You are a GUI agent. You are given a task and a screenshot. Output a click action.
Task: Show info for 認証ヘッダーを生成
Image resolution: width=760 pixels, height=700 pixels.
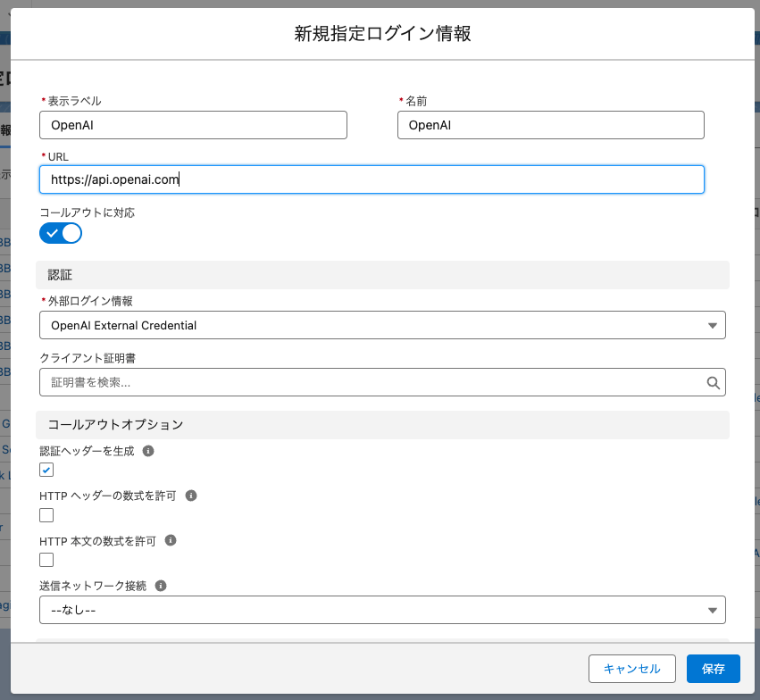coord(148,451)
